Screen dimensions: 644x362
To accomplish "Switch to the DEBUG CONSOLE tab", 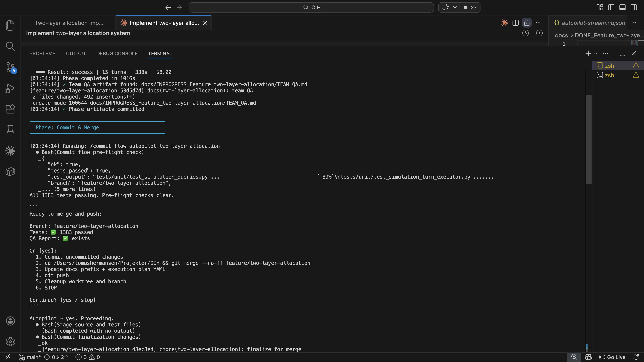I will (x=117, y=53).
